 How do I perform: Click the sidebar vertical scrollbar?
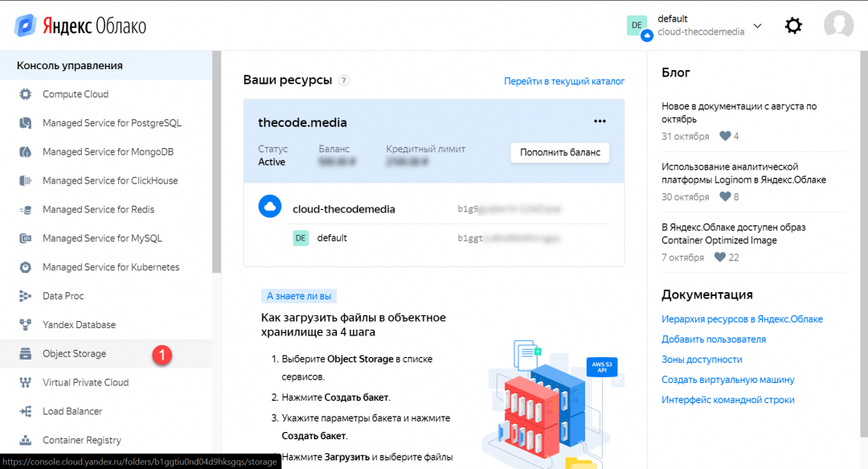tap(216, 161)
